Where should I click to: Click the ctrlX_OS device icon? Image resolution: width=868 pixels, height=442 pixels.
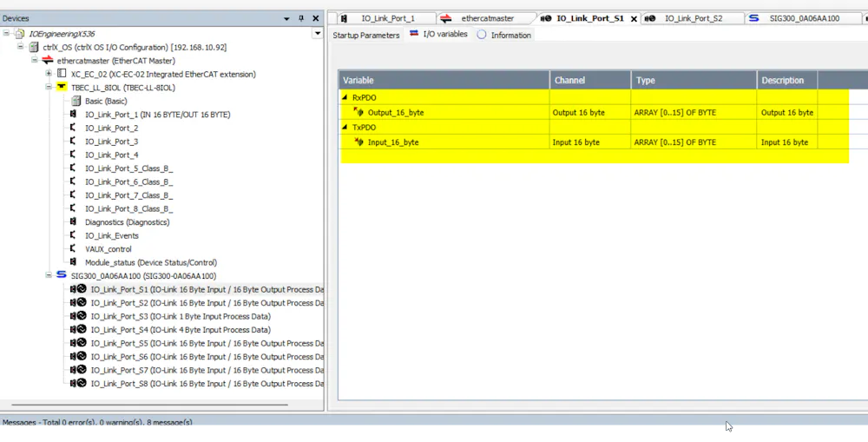point(34,47)
